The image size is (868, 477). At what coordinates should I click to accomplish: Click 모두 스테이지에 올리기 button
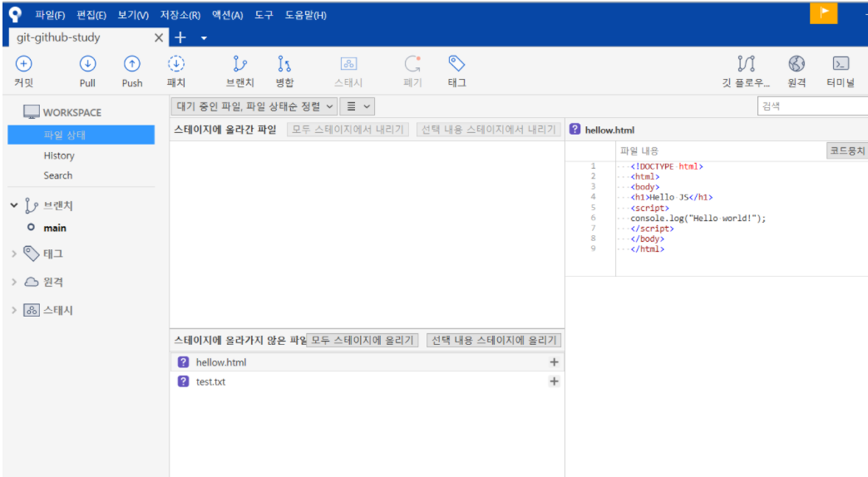click(362, 341)
